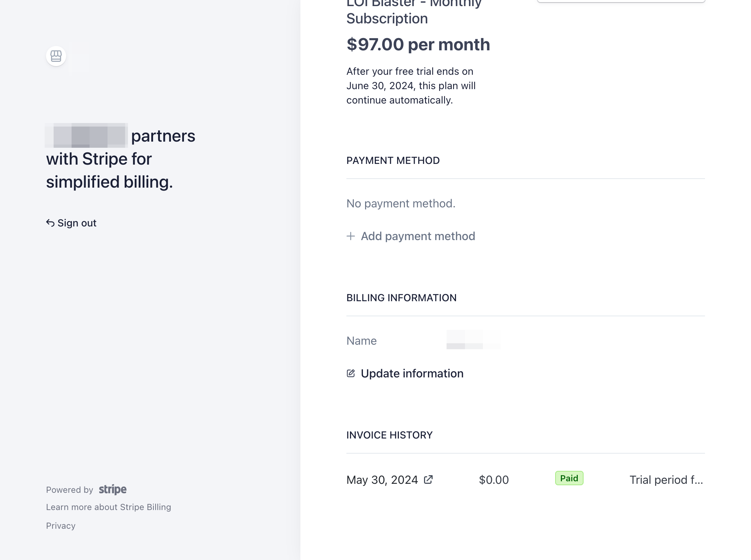The image size is (751, 560).
Task: Click the plus icon beside Add payment method
Action: click(351, 236)
